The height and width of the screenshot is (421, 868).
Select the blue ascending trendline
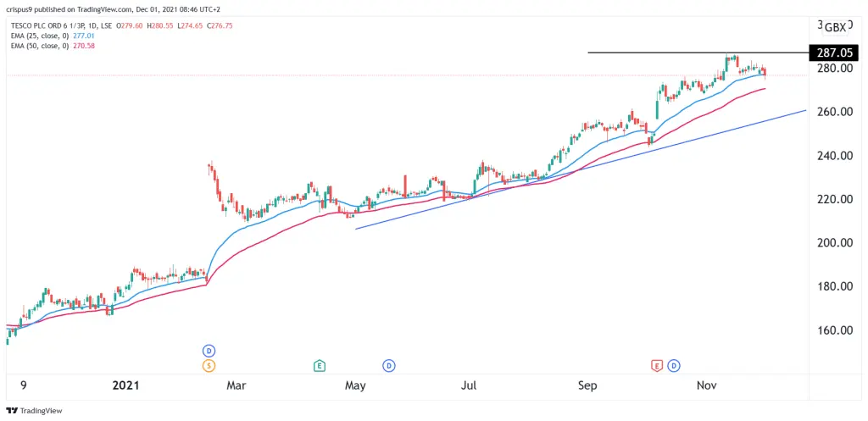point(581,169)
